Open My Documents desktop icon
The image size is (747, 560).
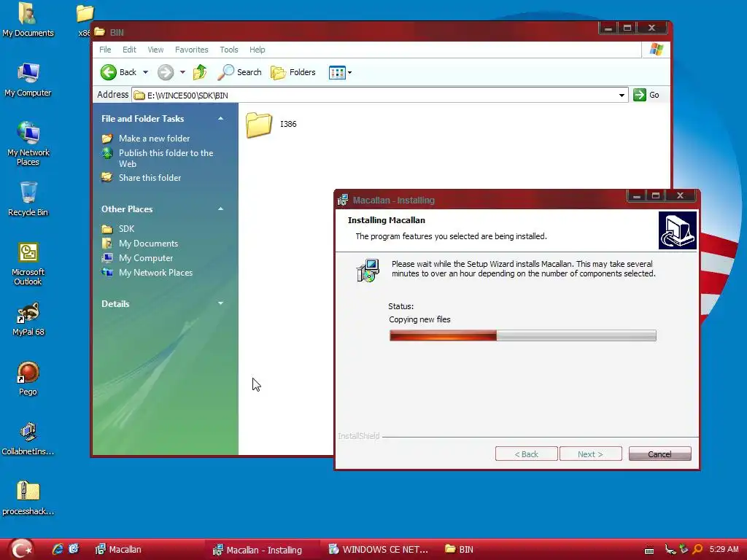point(28,20)
